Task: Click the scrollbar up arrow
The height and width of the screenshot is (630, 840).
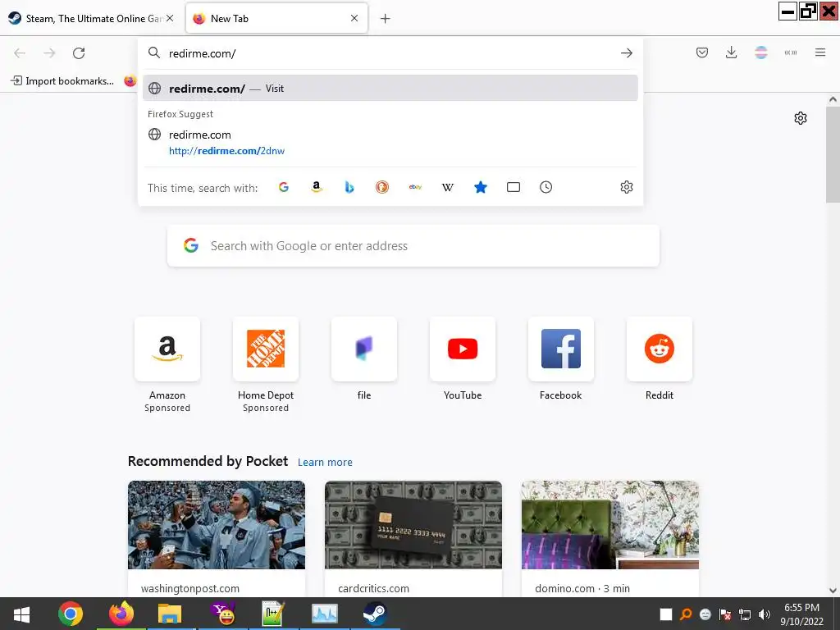Action: tap(833, 99)
